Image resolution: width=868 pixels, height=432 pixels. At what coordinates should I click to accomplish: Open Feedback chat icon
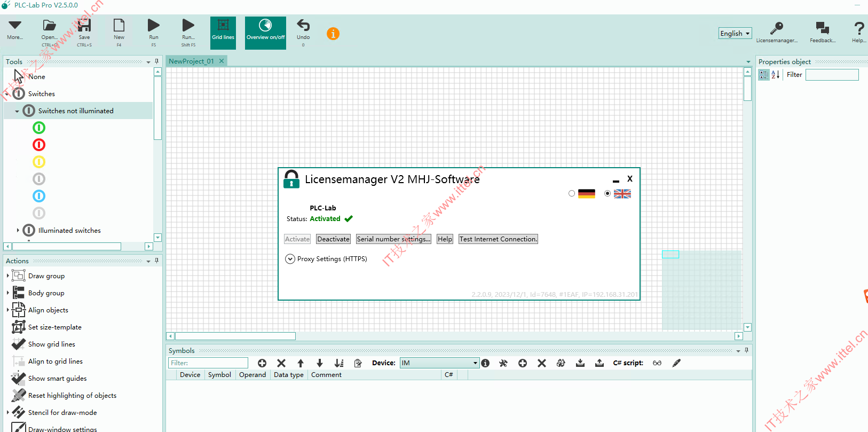823,28
